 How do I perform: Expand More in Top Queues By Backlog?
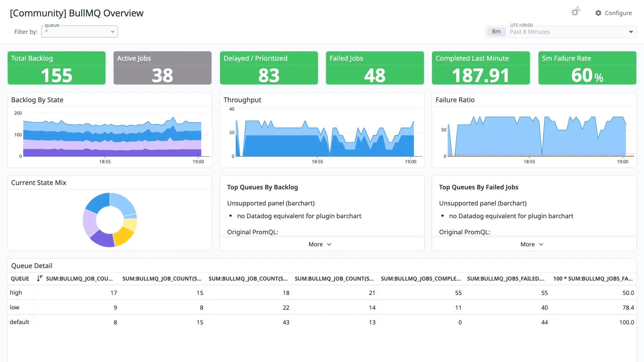point(320,244)
